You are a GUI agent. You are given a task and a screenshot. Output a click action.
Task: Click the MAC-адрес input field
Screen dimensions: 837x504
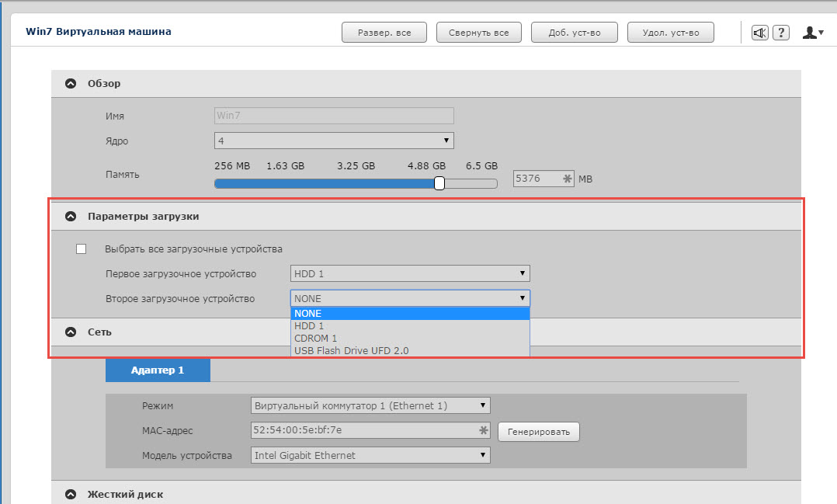click(x=370, y=430)
